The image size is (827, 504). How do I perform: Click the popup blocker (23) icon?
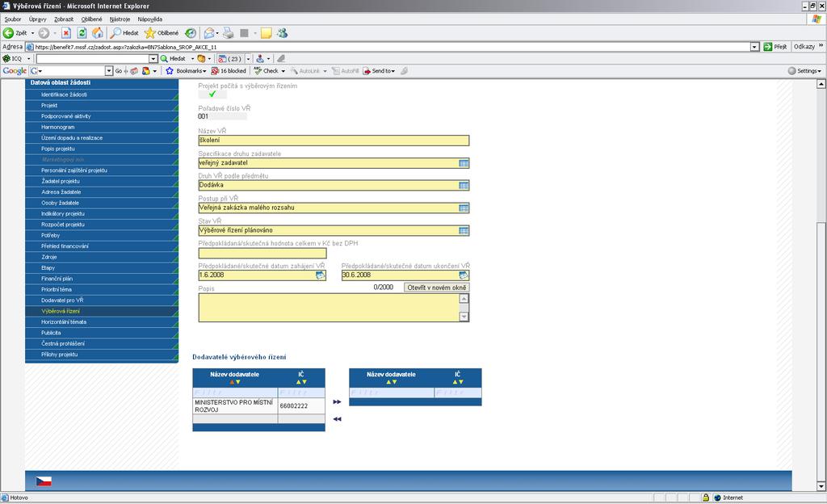click(230, 58)
